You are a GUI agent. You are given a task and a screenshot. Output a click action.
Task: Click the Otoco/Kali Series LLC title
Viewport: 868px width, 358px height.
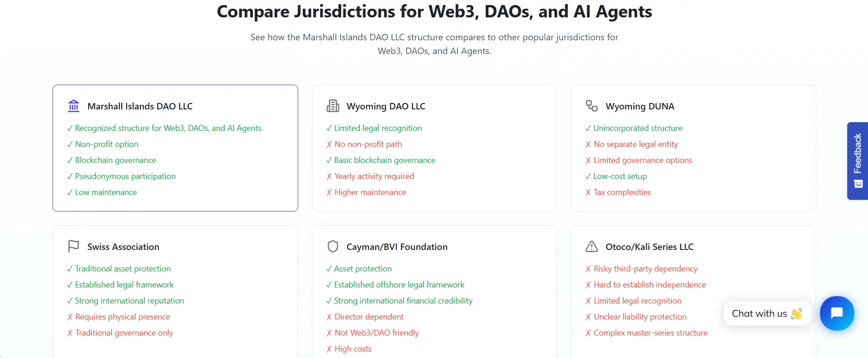pos(649,247)
